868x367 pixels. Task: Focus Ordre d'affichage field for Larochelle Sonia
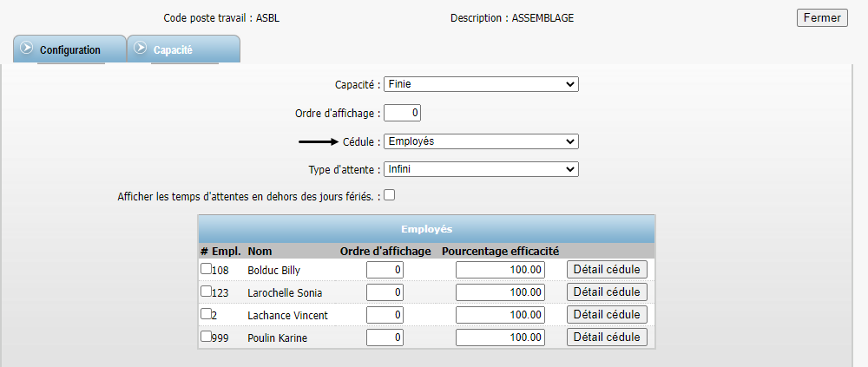[385, 292]
